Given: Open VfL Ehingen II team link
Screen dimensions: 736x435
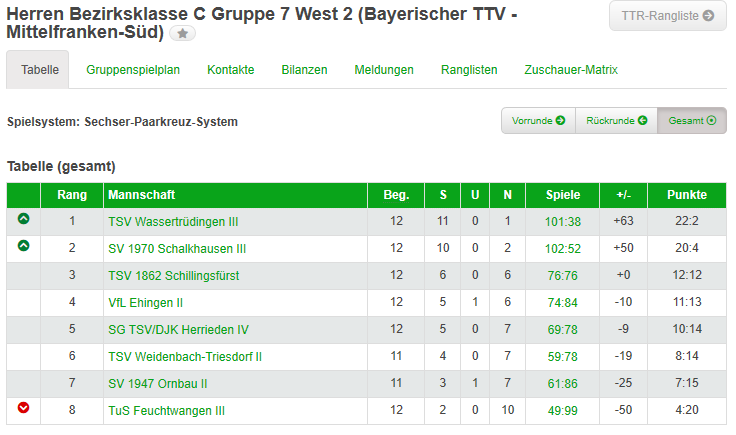Looking at the screenshot, I should pos(146,303).
